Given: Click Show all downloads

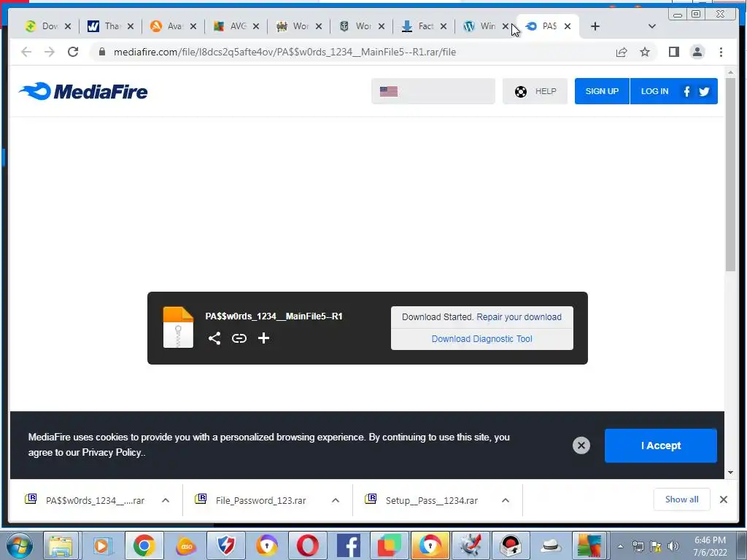Looking at the screenshot, I should click(682, 499).
